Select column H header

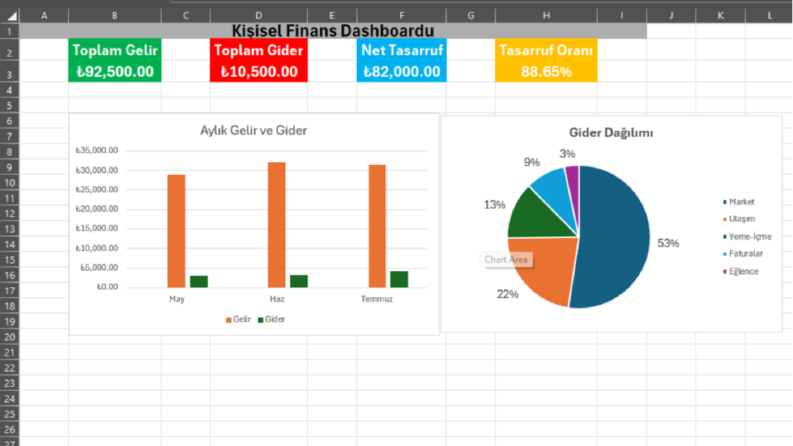[x=546, y=16]
